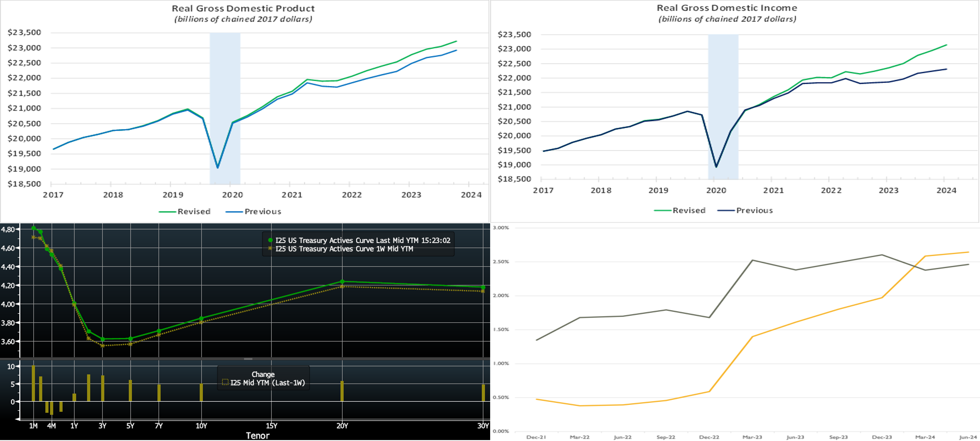Image resolution: width=980 pixels, height=441 pixels.
Task: Click the green 1M point on yield curve
Action: pyautogui.click(x=33, y=228)
